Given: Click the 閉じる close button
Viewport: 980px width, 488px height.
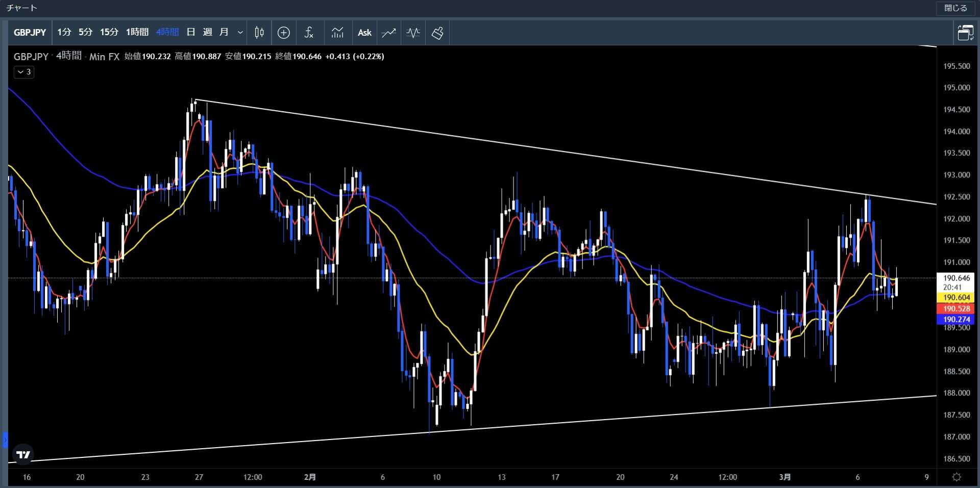Looking at the screenshot, I should click(x=955, y=8).
